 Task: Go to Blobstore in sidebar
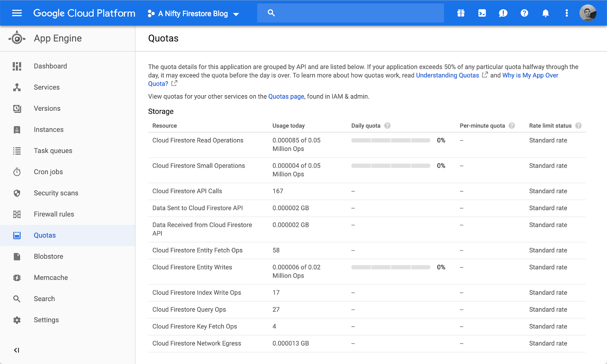click(x=49, y=256)
